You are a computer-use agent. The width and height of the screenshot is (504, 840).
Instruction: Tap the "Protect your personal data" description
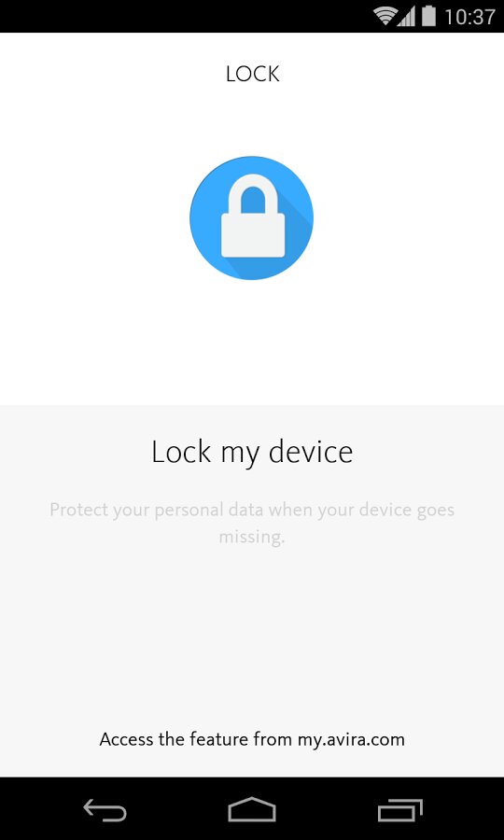(x=252, y=523)
